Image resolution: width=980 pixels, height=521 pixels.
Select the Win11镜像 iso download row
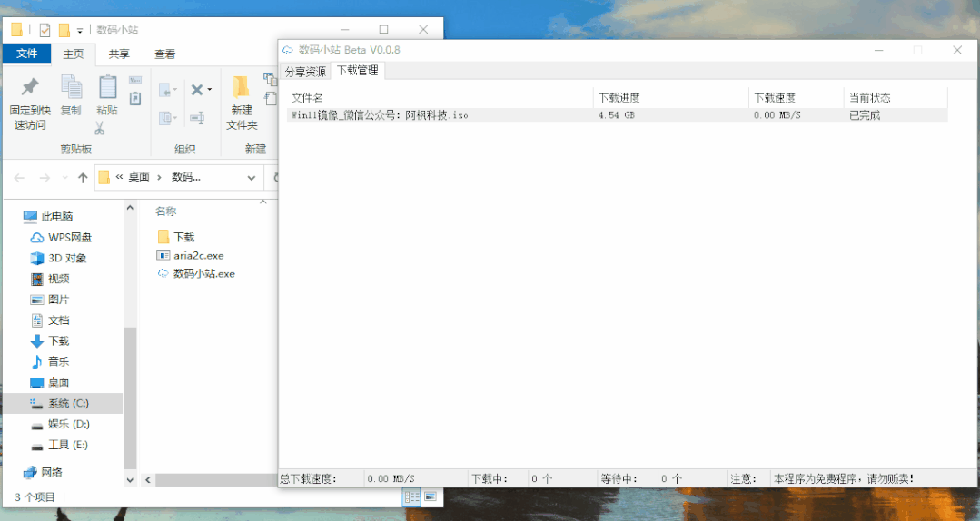coord(618,115)
